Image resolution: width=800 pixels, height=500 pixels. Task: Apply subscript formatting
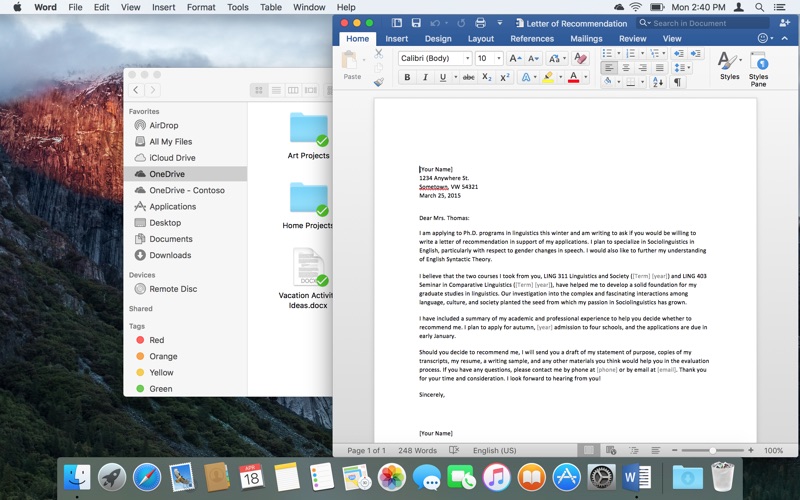[487, 77]
